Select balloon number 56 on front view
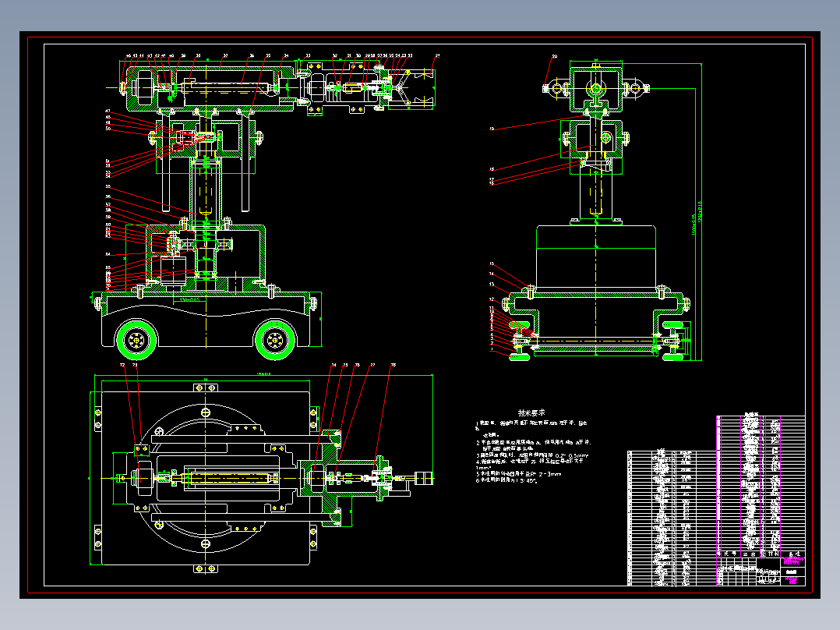Screen dimensions: 840x630 tap(108, 196)
